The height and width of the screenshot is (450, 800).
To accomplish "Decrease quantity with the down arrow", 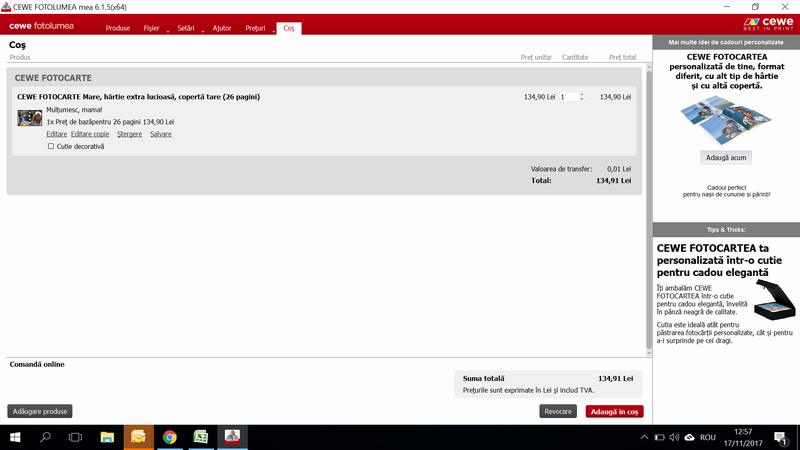I will 582,99.
